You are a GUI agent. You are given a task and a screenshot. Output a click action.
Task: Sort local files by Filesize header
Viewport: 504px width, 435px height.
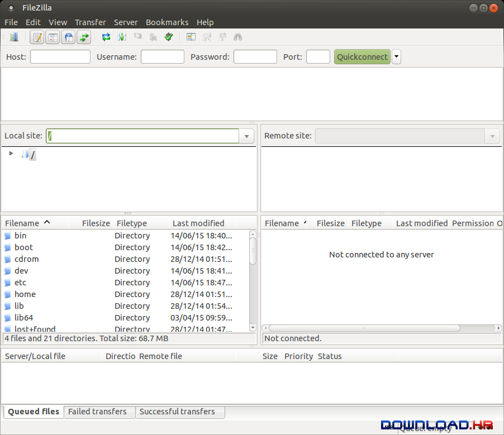[91, 223]
